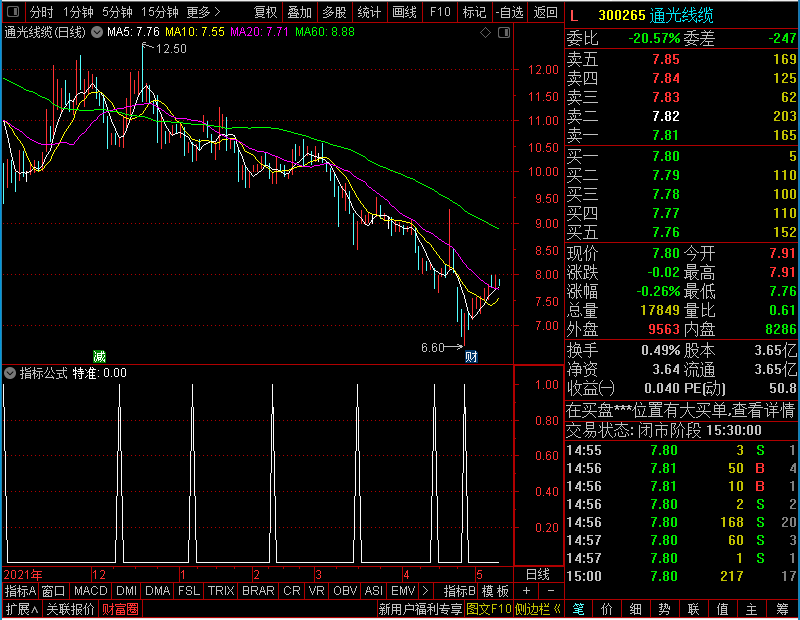
Task: Switch the indicator to TRIX
Action: coord(221,591)
